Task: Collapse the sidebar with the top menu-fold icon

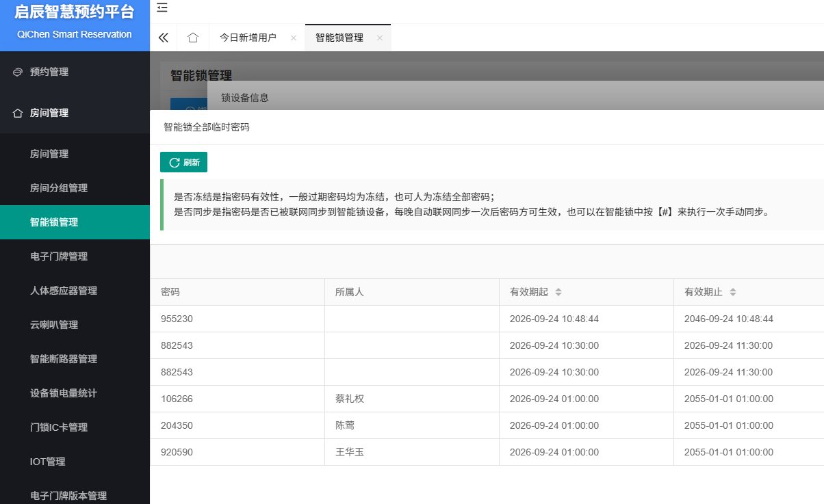Action: coord(162,8)
